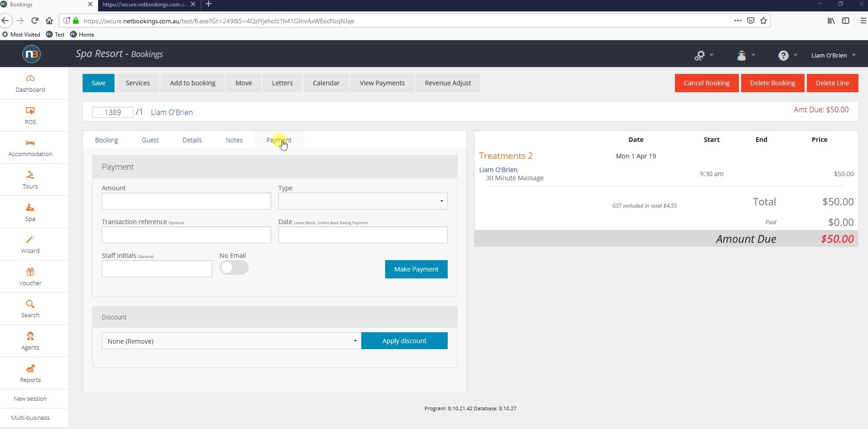Toggle the browser sidebar icon
This screenshot has width=868, height=429.
(846, 21)
